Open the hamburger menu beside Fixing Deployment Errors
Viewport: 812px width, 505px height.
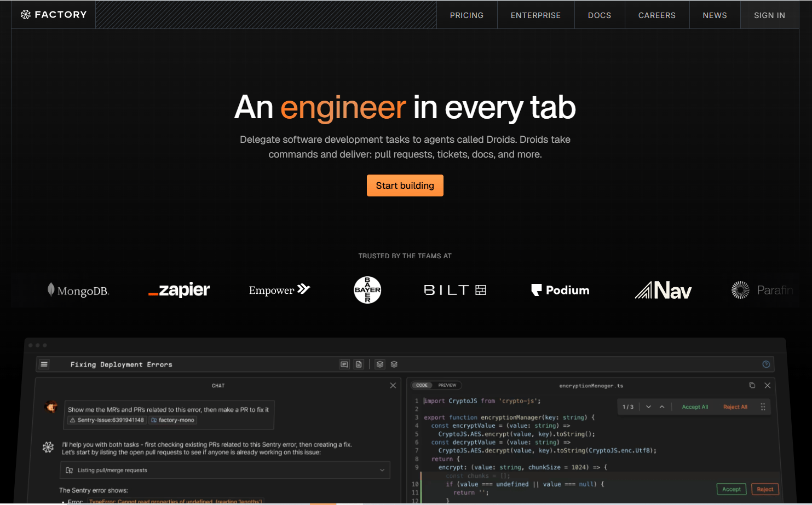(x=44, y=364)
